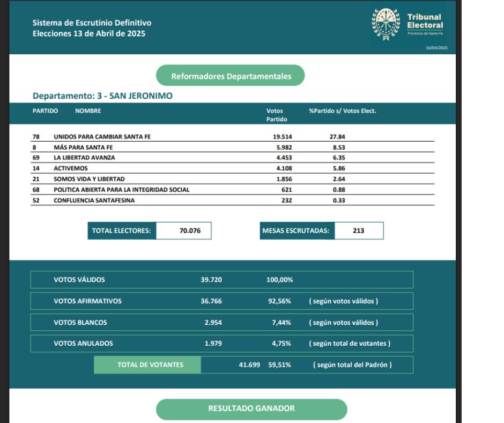Click the Tribunal Electoral crest logo
Screen dimensions: 504x423
tap(386, 24)
